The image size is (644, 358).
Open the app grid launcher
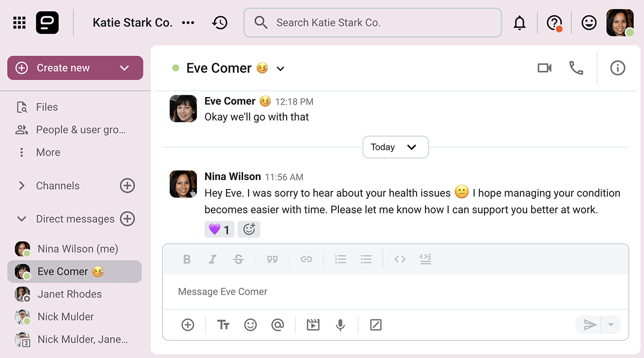(x=19, y=23)
